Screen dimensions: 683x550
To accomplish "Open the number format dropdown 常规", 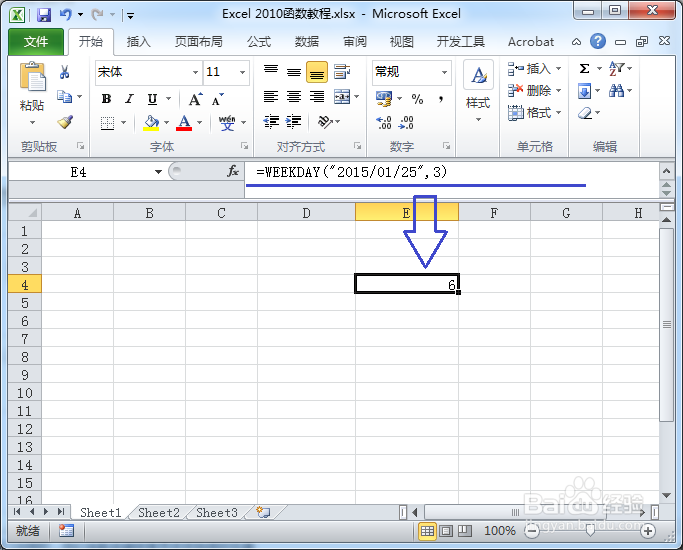I will coord(444,72).
